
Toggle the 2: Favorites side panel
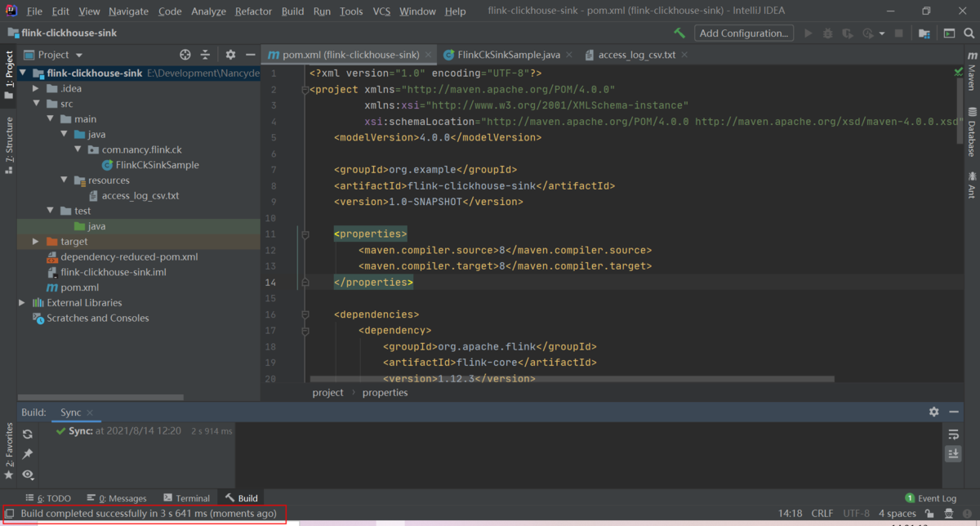(x=8, y=452)
